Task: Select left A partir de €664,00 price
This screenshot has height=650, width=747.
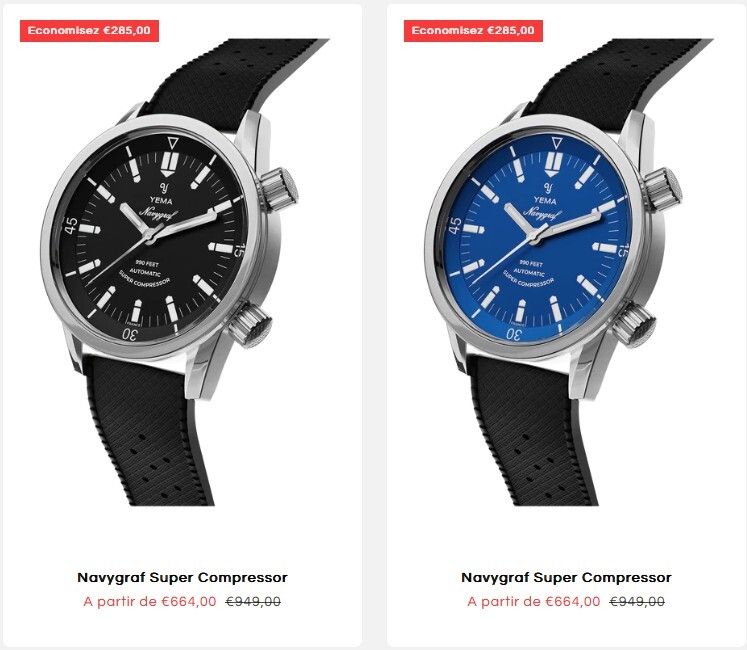Action: 150,601
